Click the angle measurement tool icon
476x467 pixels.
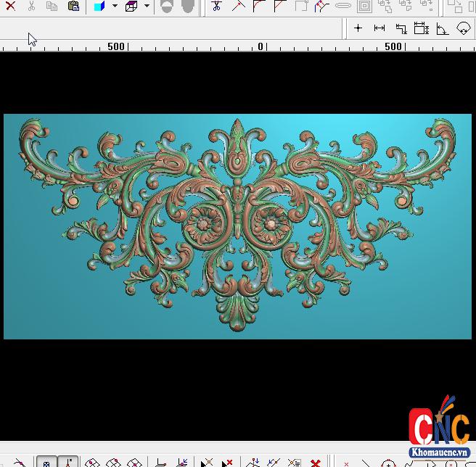pos(442,28)
